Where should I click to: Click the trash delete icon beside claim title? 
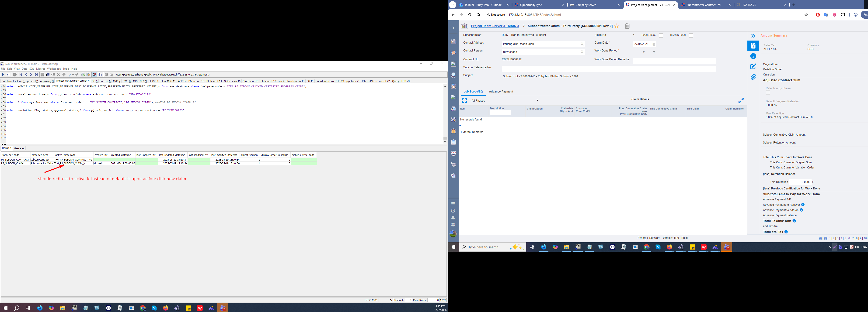pos(627,26)
